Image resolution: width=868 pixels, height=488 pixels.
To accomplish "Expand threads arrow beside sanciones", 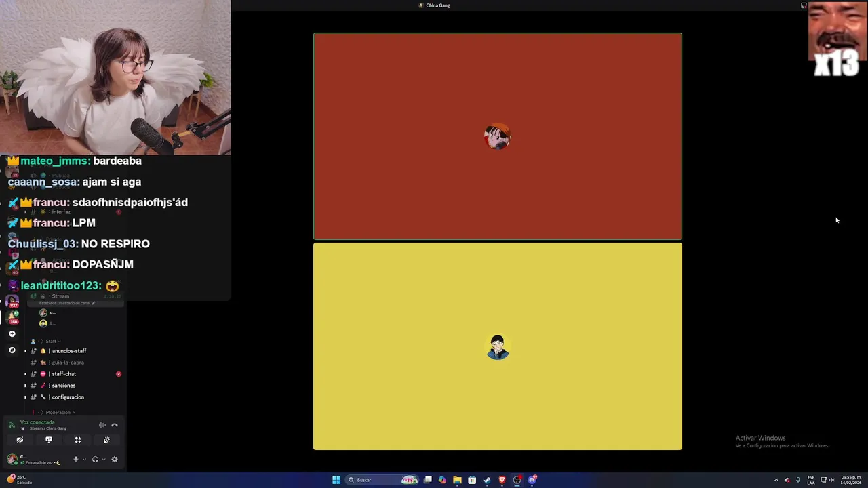I will tap(25, 386).
